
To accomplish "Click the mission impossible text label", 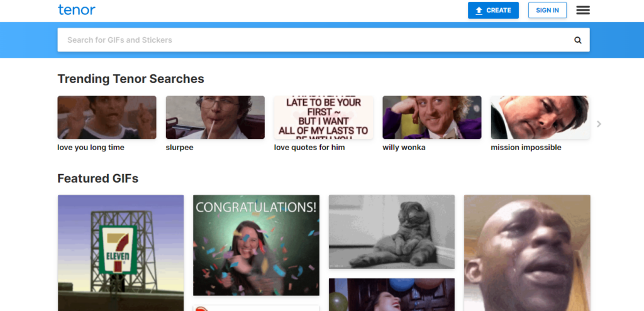I will pos(526,148).
